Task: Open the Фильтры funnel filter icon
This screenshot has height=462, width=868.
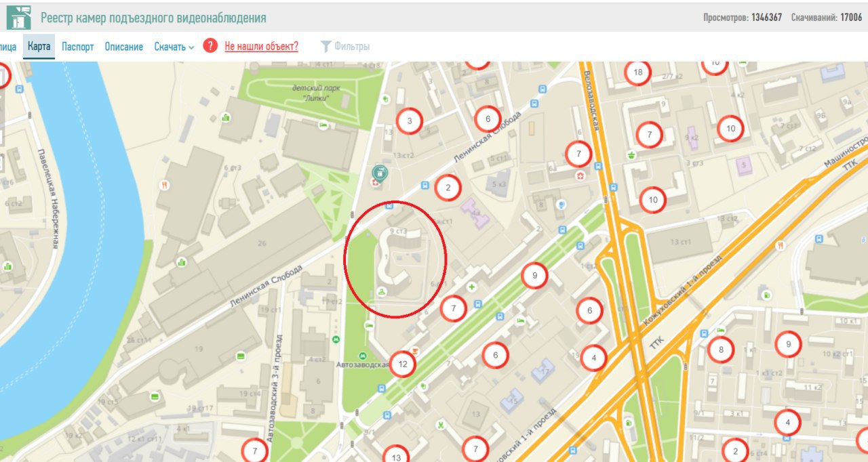Action: click(325, 46)
